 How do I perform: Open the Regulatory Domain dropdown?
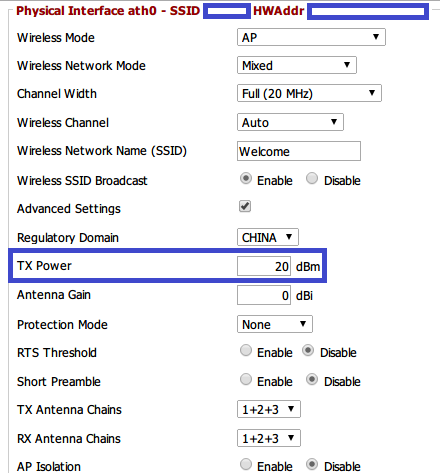pos(268,237)
